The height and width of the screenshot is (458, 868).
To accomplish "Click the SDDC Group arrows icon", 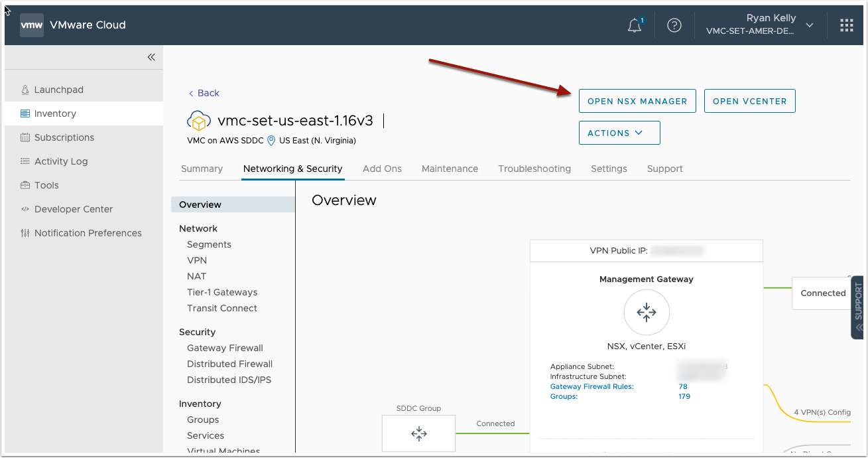I will coord(418,433).
